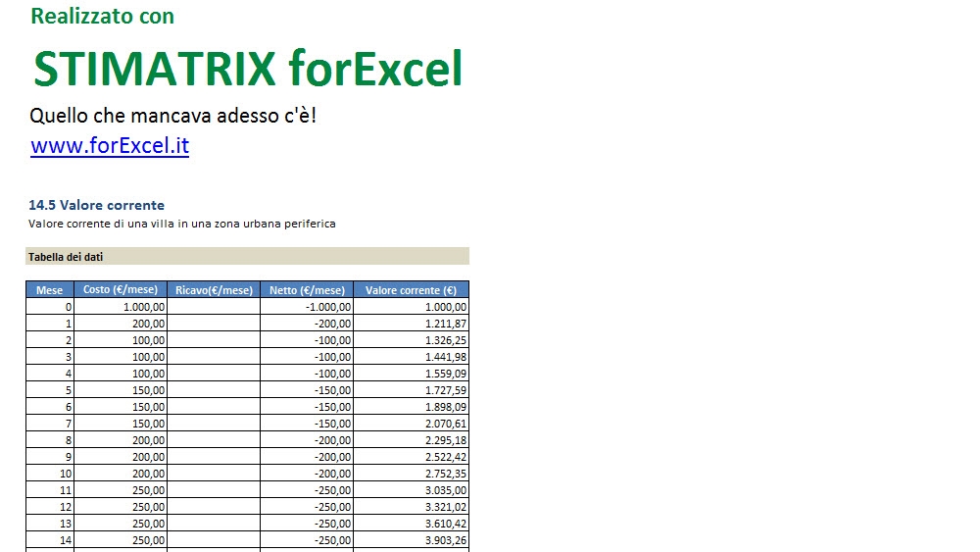Select value cell 1.211,87

pos(412,324)
